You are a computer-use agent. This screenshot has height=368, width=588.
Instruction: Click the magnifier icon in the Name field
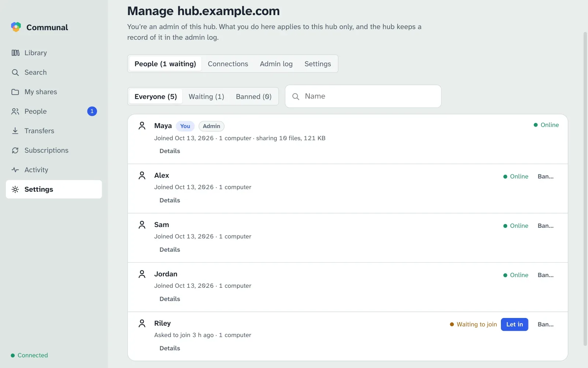295,96
